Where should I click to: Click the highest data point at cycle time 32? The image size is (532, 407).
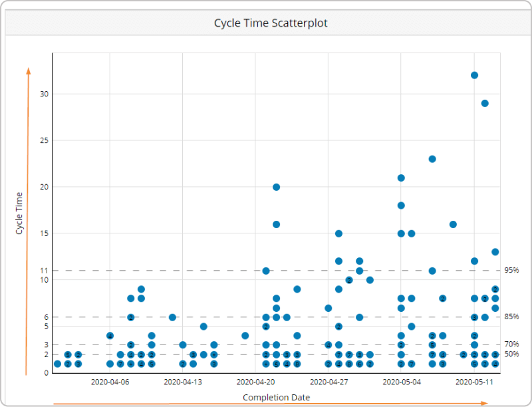[474, 75]
